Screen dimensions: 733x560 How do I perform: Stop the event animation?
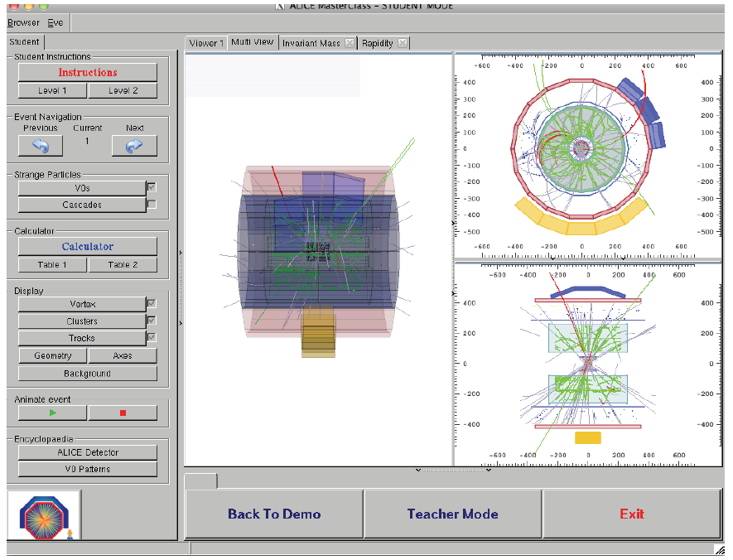click(123, 412)
